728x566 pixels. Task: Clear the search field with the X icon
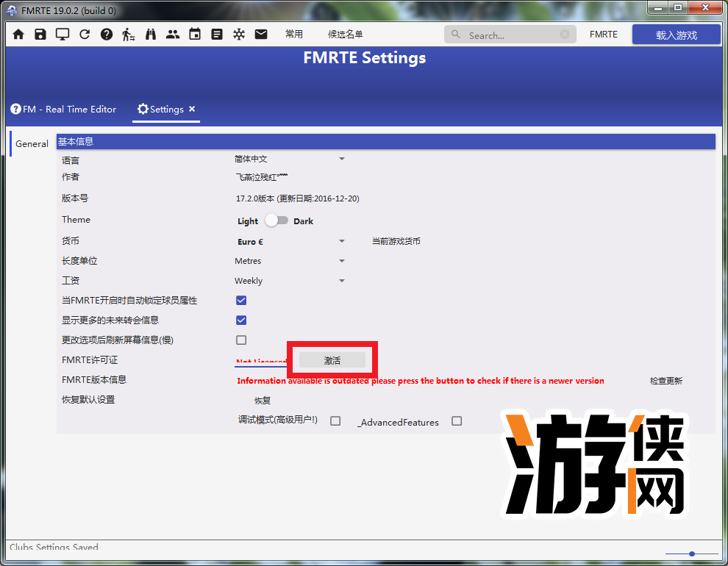565,35
